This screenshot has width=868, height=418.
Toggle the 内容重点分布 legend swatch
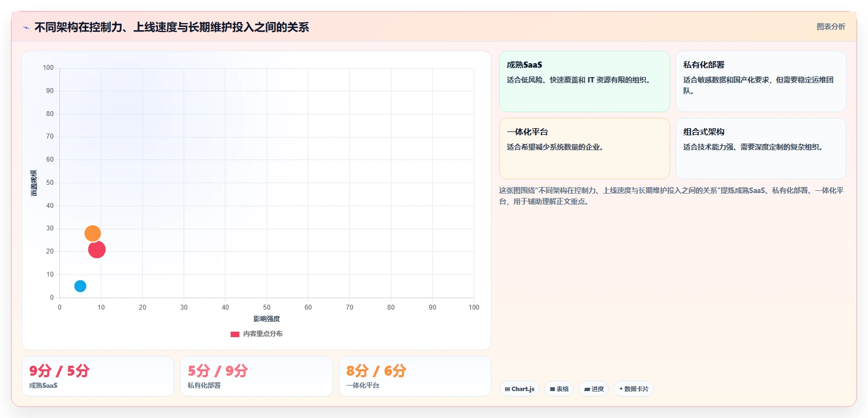coord(235,334)
